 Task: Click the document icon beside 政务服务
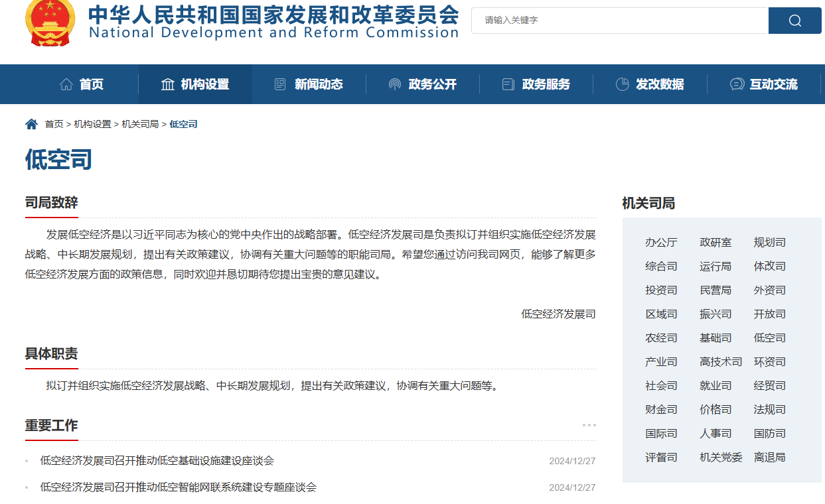(508, 84)
